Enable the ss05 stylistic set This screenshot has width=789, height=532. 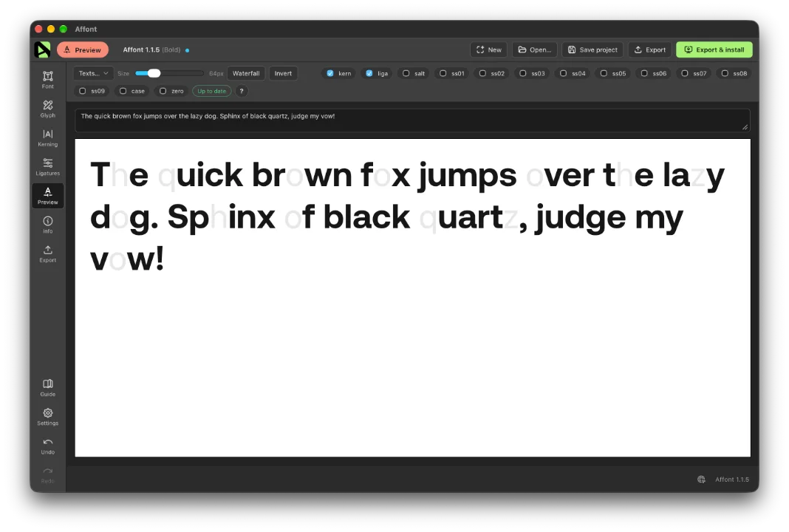pyautogui.click(x=604, y=73)
